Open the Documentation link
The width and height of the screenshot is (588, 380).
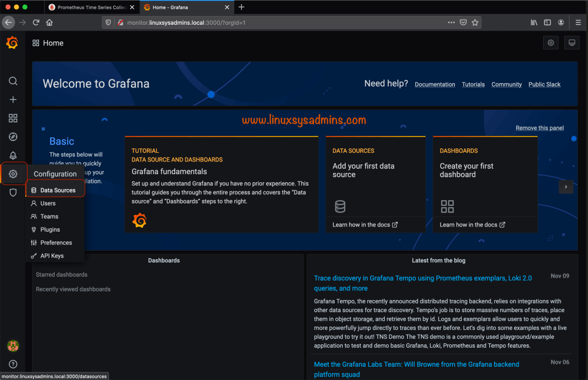(435, 85)
